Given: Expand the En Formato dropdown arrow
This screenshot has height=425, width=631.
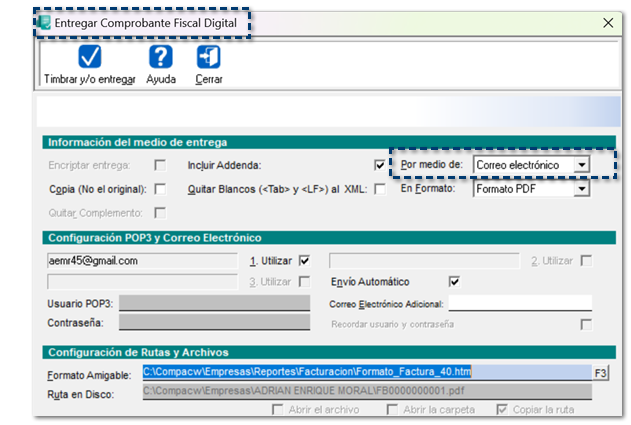Looking at the screenshot, I should (581, 188).
